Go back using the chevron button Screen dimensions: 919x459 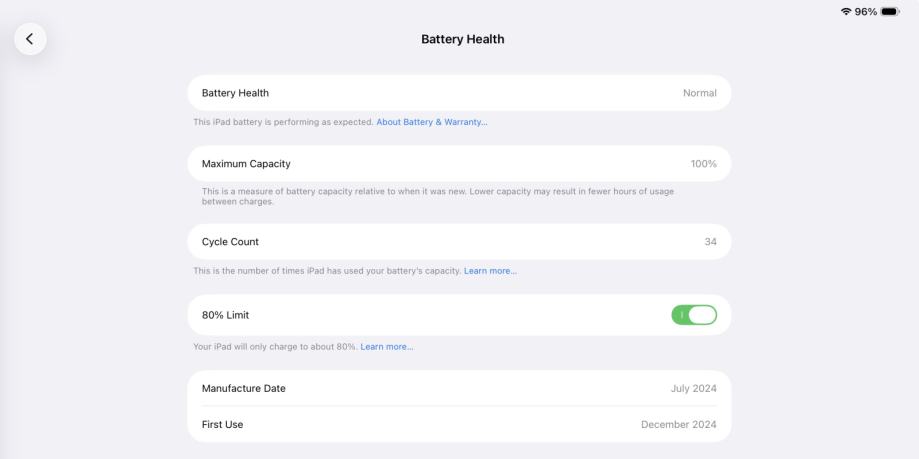[30, 39]
